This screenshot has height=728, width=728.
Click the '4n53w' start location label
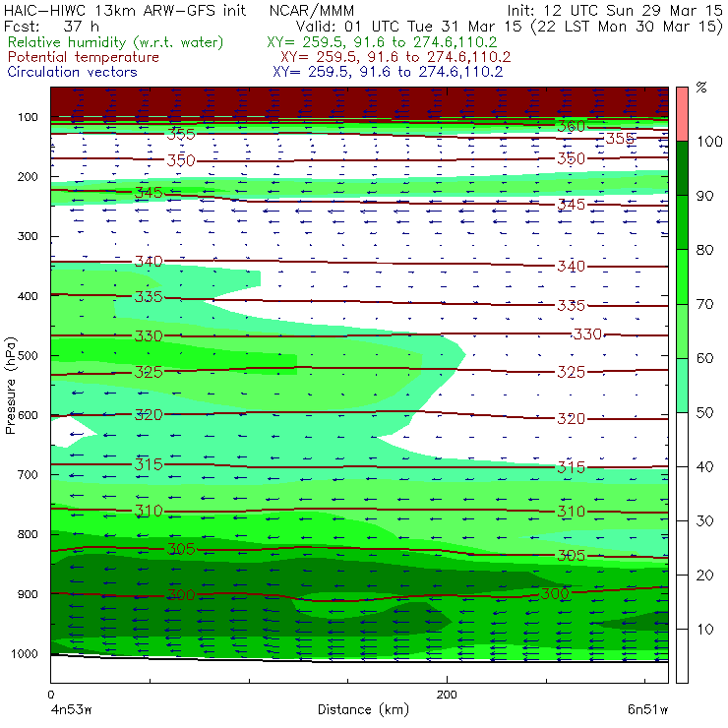click(71, 710)
